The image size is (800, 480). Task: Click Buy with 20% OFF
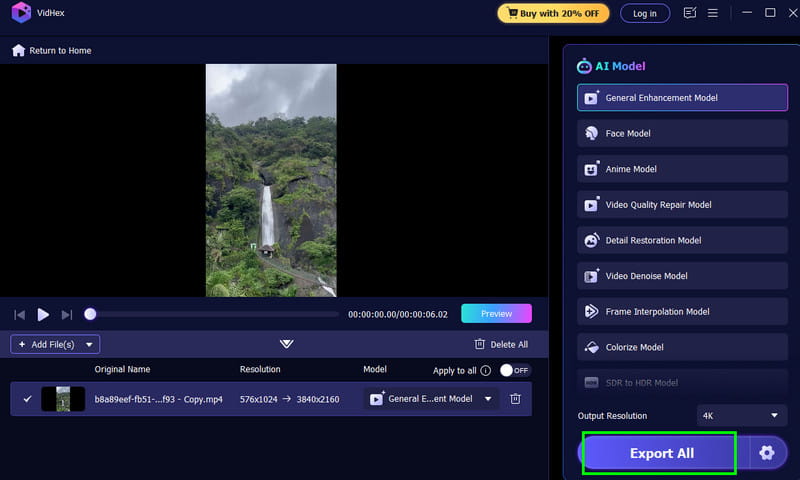click(x=553, y=13)
